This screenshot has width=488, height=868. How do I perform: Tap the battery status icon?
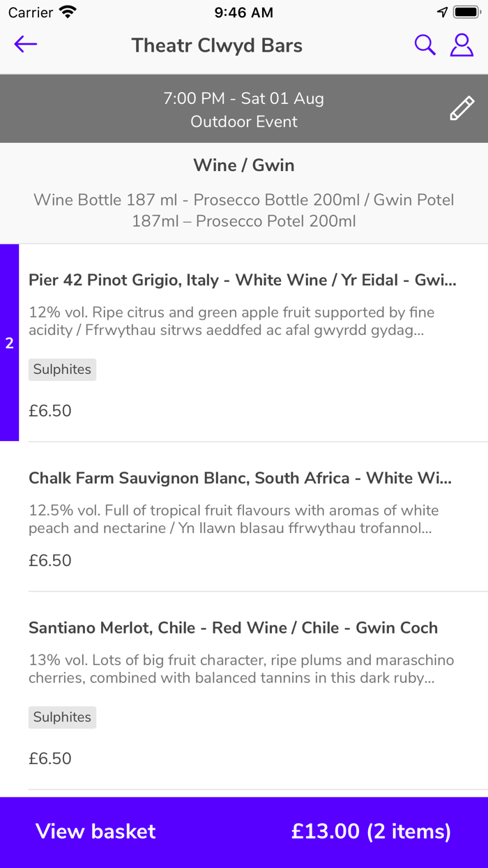465,13
